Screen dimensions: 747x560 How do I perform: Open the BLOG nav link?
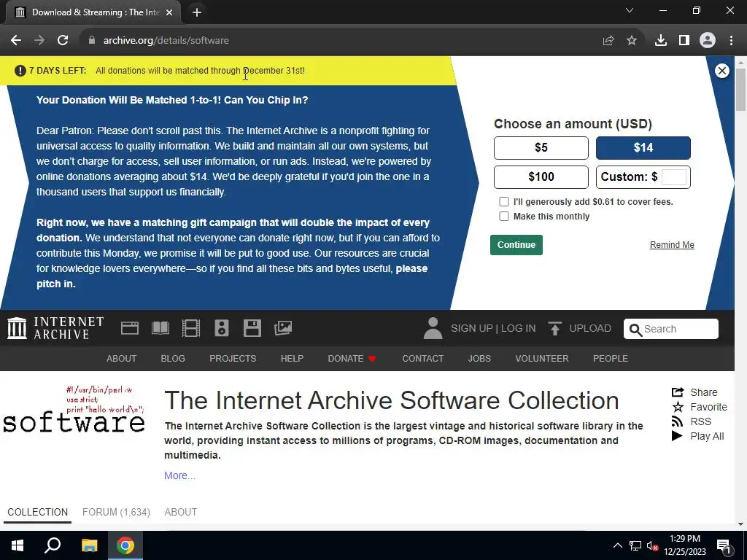[x=173, y=359]
